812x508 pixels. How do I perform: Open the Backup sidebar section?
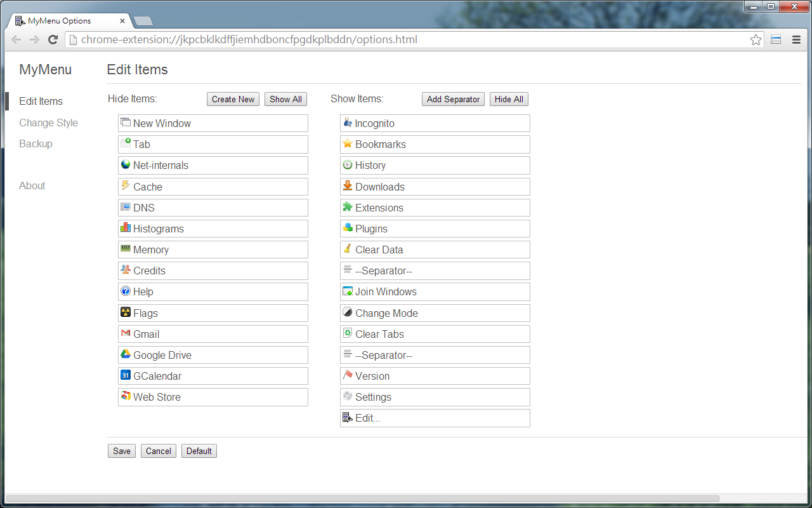tap(36, 144)
